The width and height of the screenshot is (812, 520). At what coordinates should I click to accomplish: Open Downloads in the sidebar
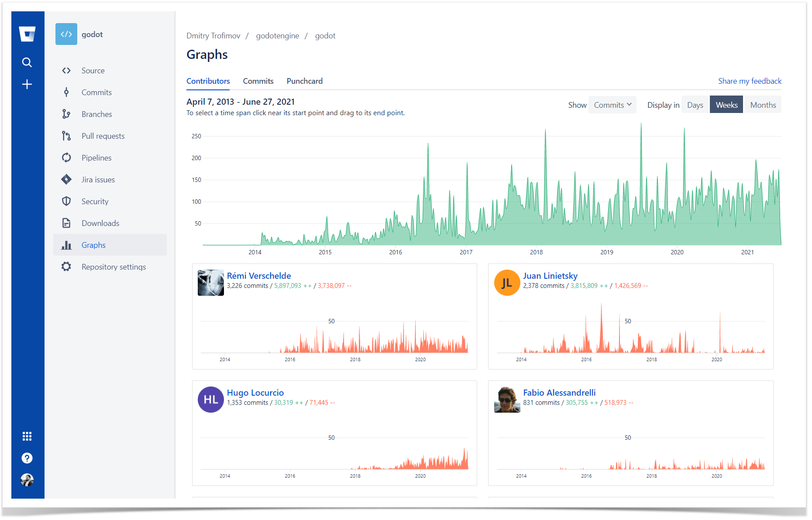(110, 223)
